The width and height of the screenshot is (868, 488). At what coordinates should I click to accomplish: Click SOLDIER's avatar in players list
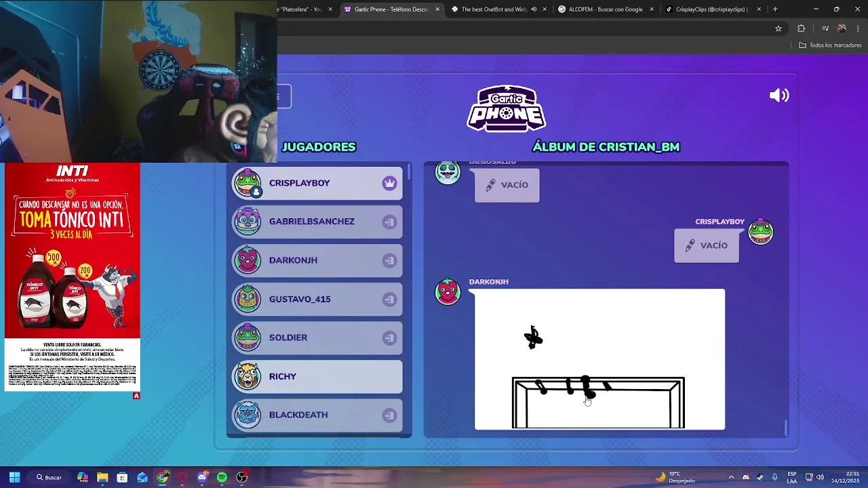click(248, 338)
